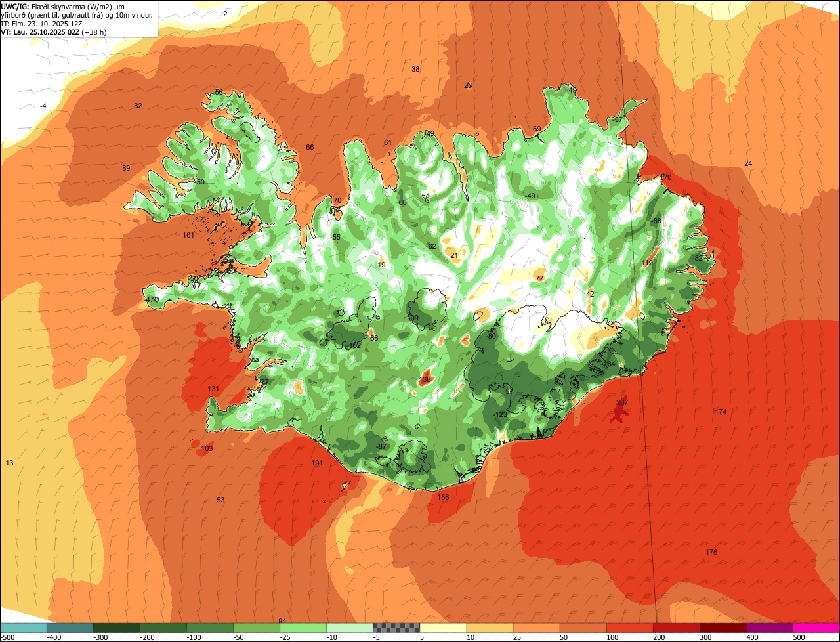Click the map value 138 on the red inland patch
The height and width of the screenshot is (642, 840).
(425, 379)
